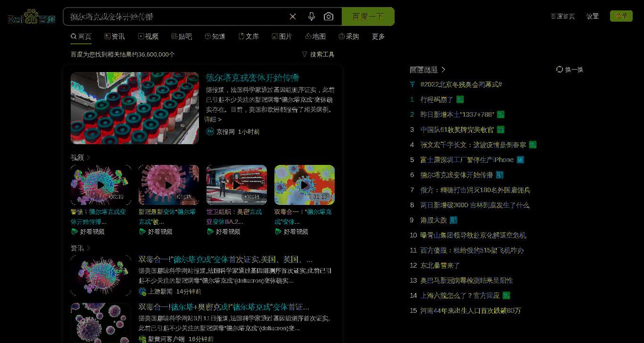
Task: Click the tag icon beside 上海六院怎么了
Action: (x=506, y=295)
